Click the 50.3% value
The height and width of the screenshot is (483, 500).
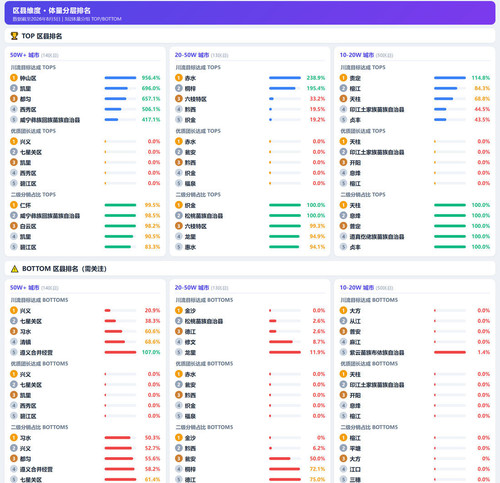152,437
